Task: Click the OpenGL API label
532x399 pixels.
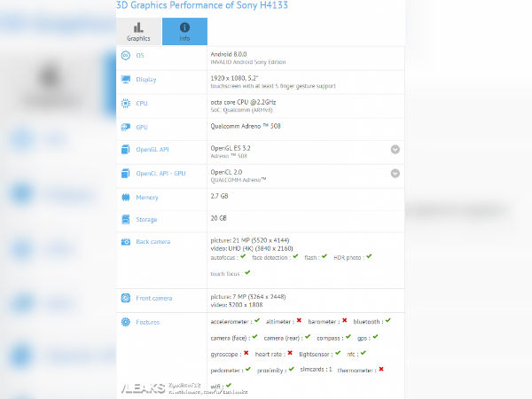Action: click(x=153, y=149)
